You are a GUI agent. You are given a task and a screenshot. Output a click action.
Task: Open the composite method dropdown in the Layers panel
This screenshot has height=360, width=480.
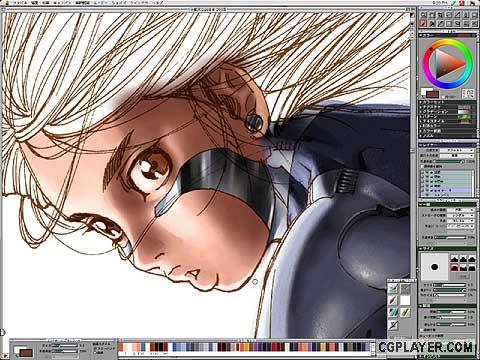pos(457,150)
